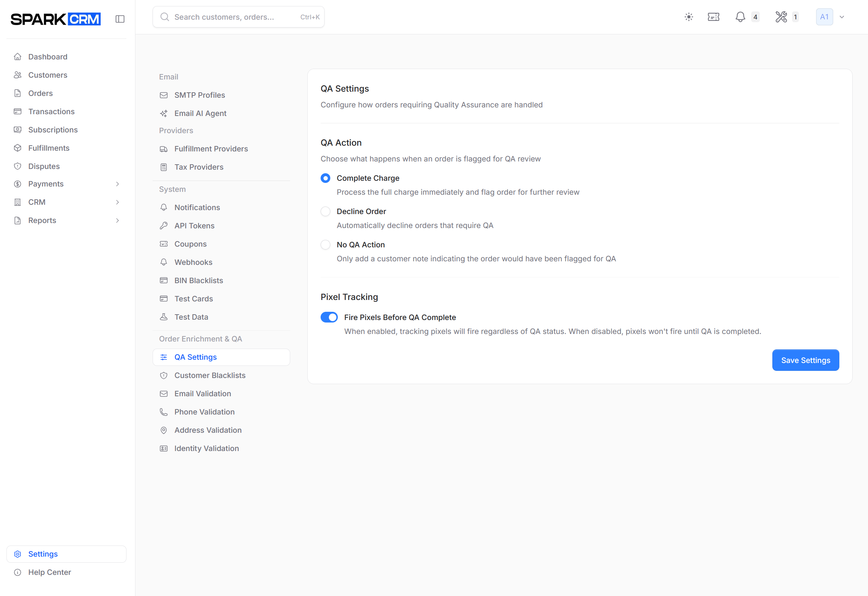Image resolution: width=868 pixels, height=596 pixels.
Task: Open the user account dropdown arrow
Action: point(842,17)
